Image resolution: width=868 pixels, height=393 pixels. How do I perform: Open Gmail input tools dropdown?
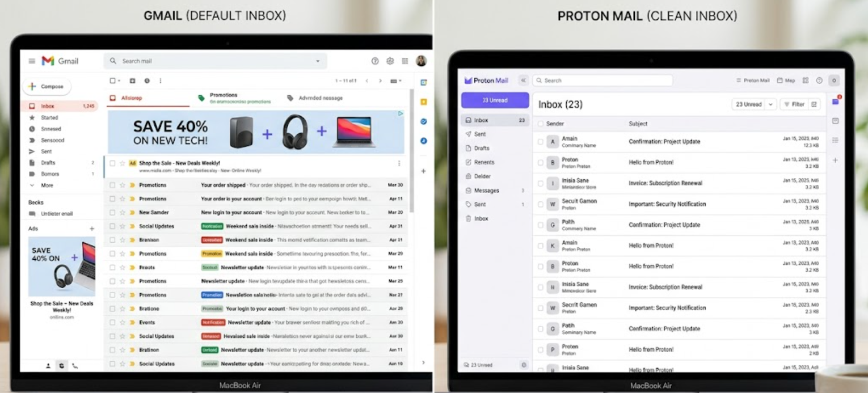(x=396, y=81)
